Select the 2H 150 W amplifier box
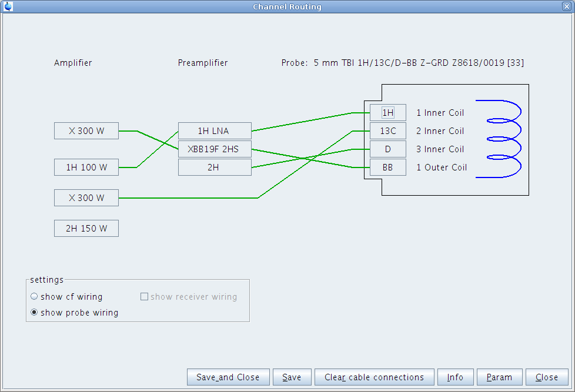 (x=86, y=229)
